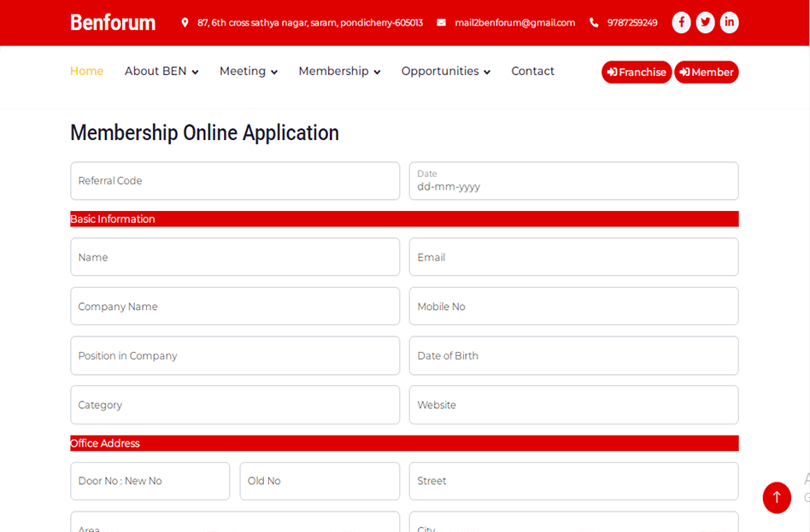Focus the Position in Company field
810x532 pixels.
point(235,355)
